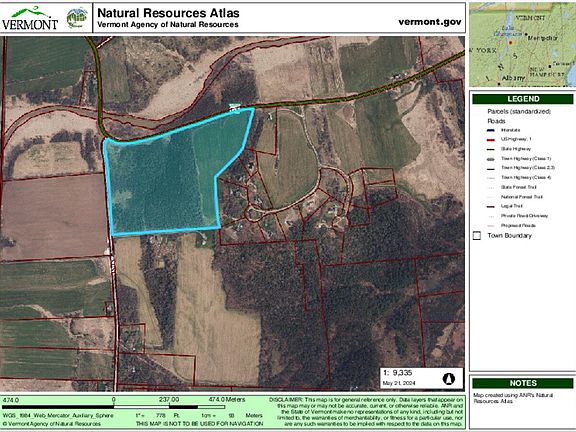Click the Town Boundary legend label
This screenshot has width=576, height=432.
510,236
